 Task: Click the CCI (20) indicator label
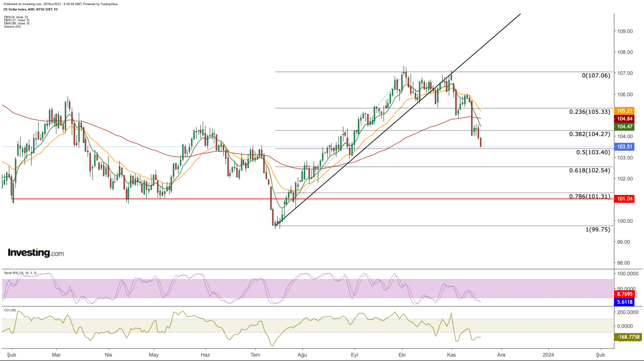pos(10,310)
